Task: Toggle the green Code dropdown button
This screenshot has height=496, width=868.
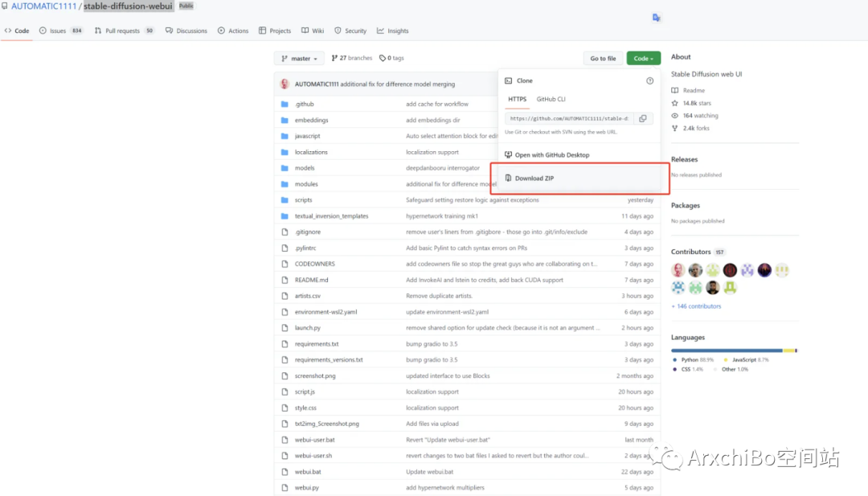Action: click(643, 58)
